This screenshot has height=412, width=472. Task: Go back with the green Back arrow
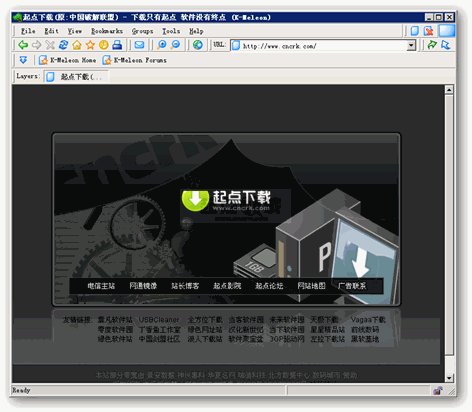pyautogui.click(x=23, y=45)
